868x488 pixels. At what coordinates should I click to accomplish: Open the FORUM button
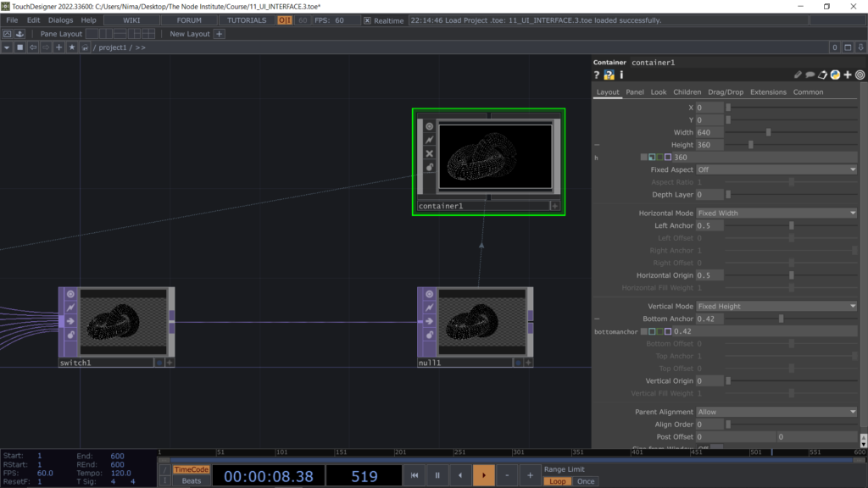(x=189, y=20)
